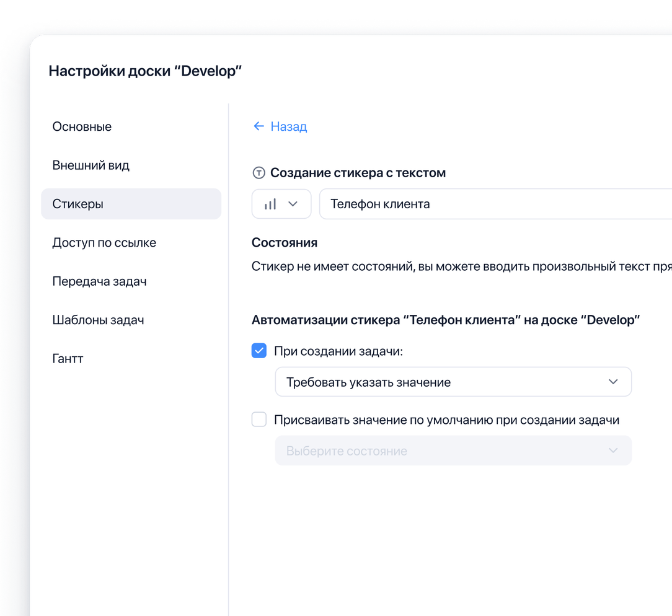The width and height of the screenshot is (672, 616).
Task: Switch to the "Основные" section
Action: click(82, 126)
